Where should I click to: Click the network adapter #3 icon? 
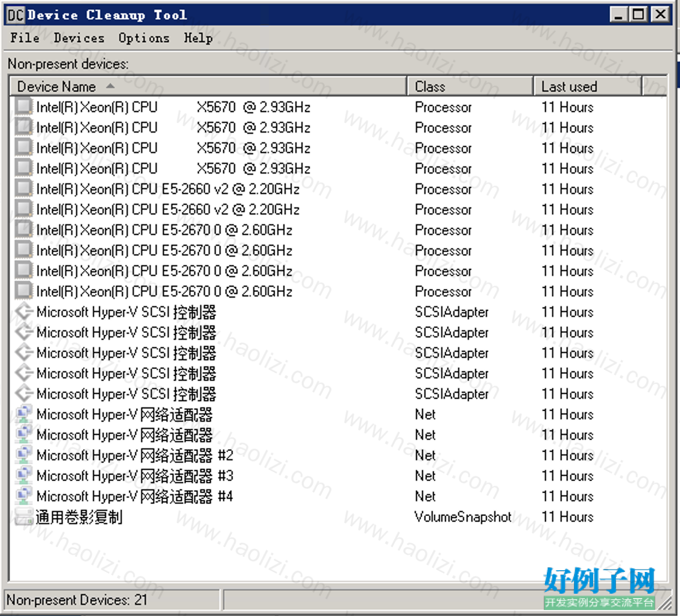pyautogui.click(x=24, y=475)
